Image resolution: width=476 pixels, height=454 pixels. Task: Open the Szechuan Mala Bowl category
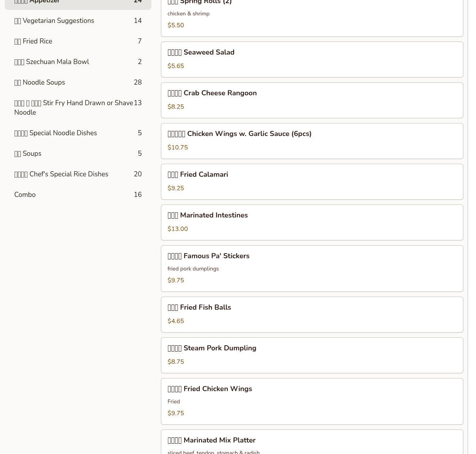(x=78, y=62)
